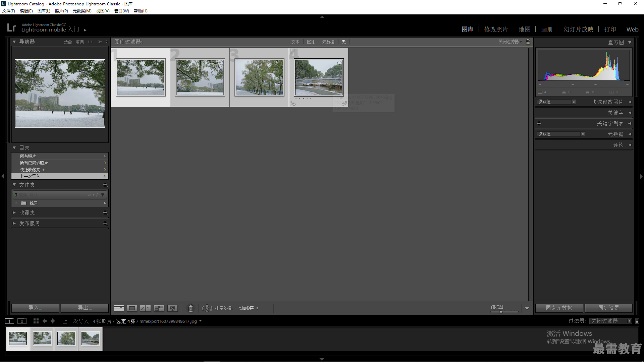Expand the 关键字 panel
644x362 pixels.
[630, 113]
